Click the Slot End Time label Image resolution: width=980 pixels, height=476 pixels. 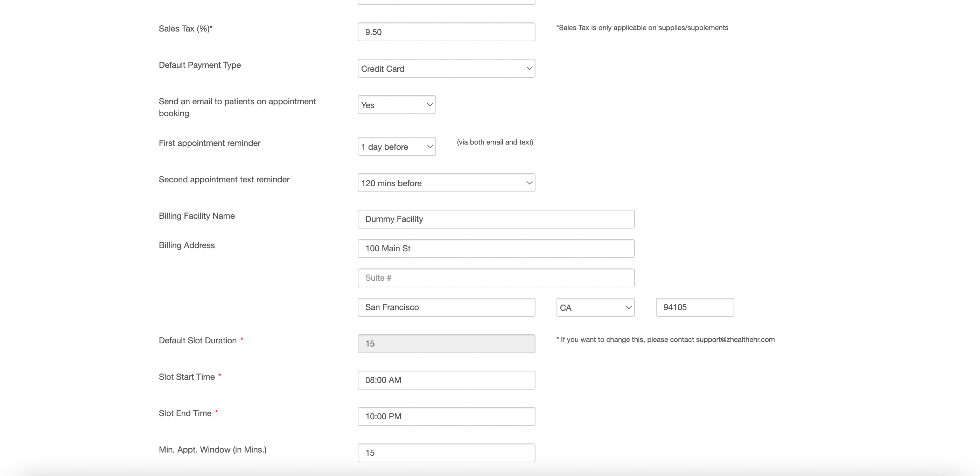pyautogui.click(x=185, y=413)
